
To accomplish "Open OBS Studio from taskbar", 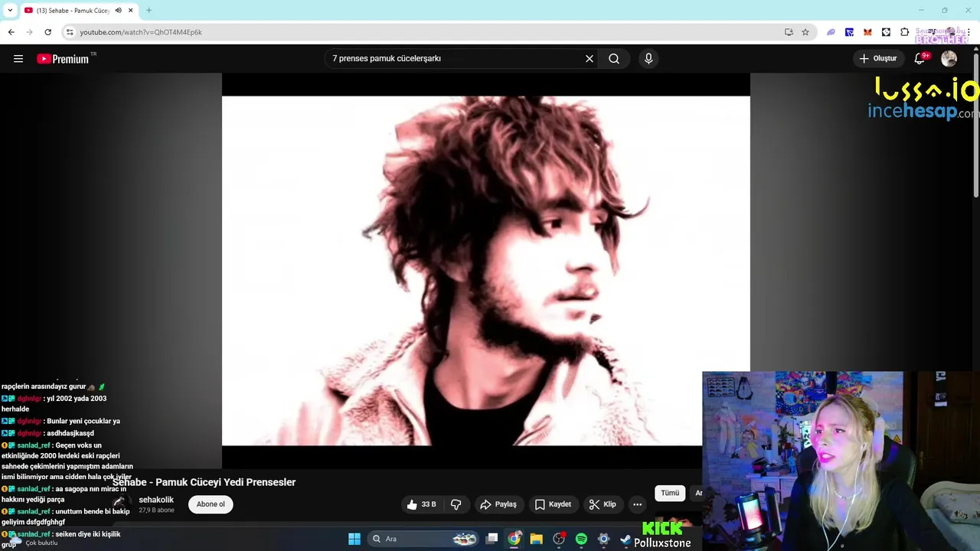I will 559,539.
